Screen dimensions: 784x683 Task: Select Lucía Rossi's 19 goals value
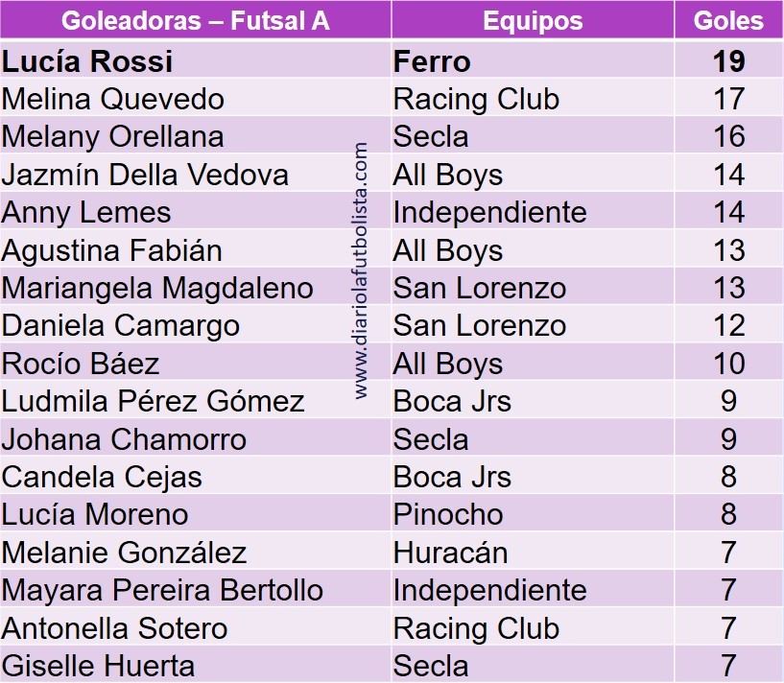729,61
